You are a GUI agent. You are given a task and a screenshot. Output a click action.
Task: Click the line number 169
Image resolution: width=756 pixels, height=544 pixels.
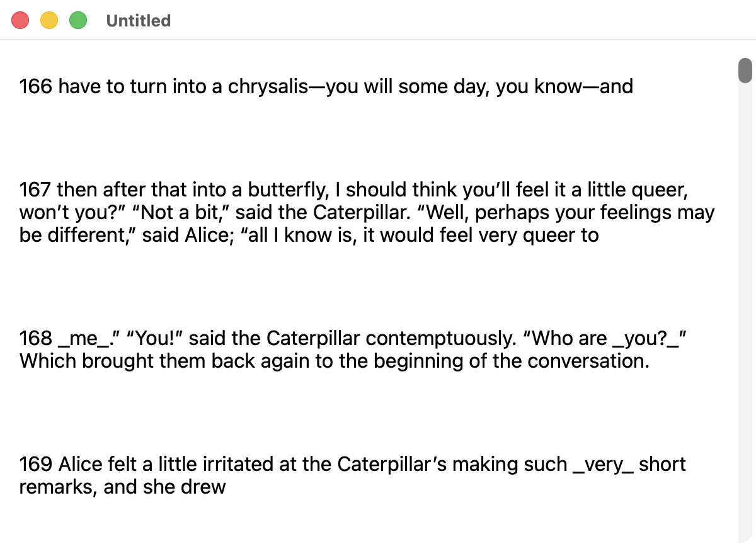tap(35, 464)
